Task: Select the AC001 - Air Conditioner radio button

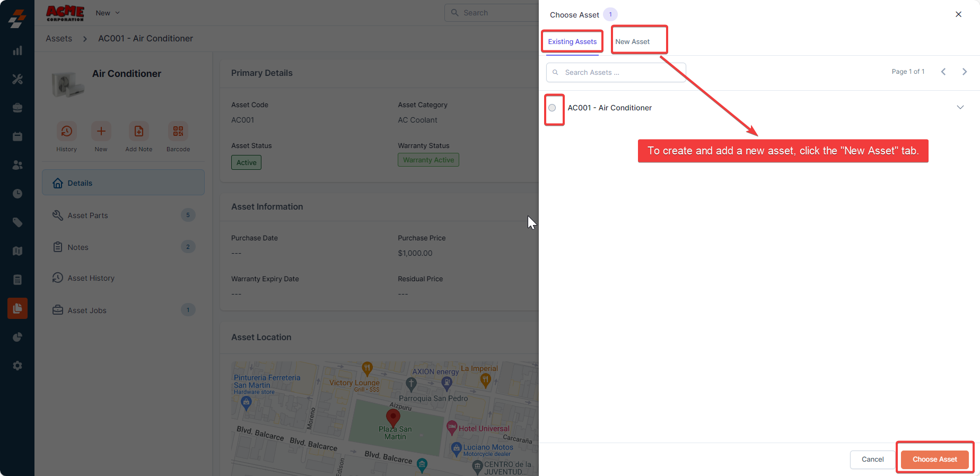Action: point(552,108)
